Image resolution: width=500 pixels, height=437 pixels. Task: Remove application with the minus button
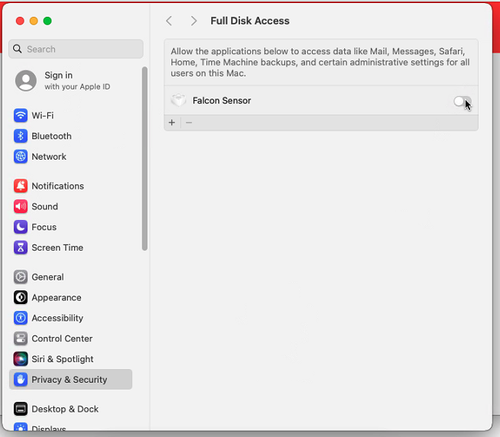(189, 123)
